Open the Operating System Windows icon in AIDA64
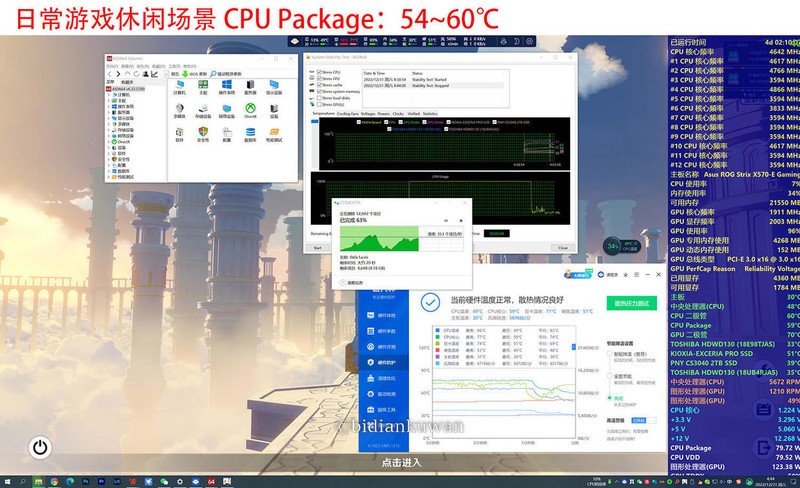800x488 pixels. pyautogui.click(x=227, y=85)
